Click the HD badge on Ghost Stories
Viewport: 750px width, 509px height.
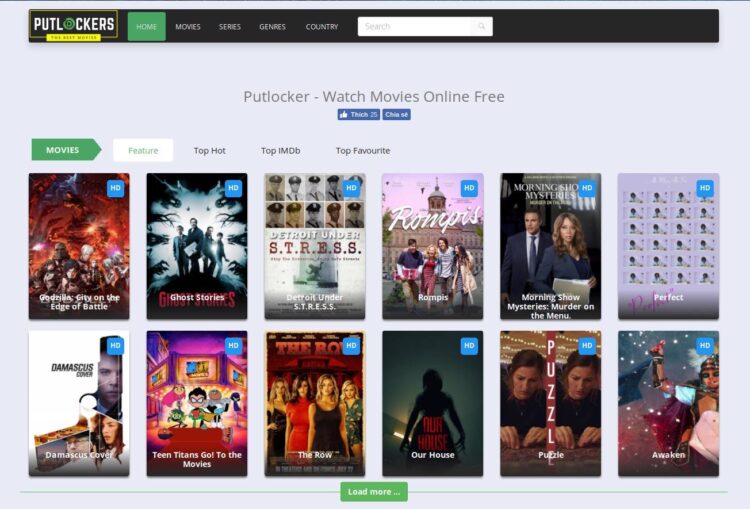pyautogui.click(x=233, y=188)
